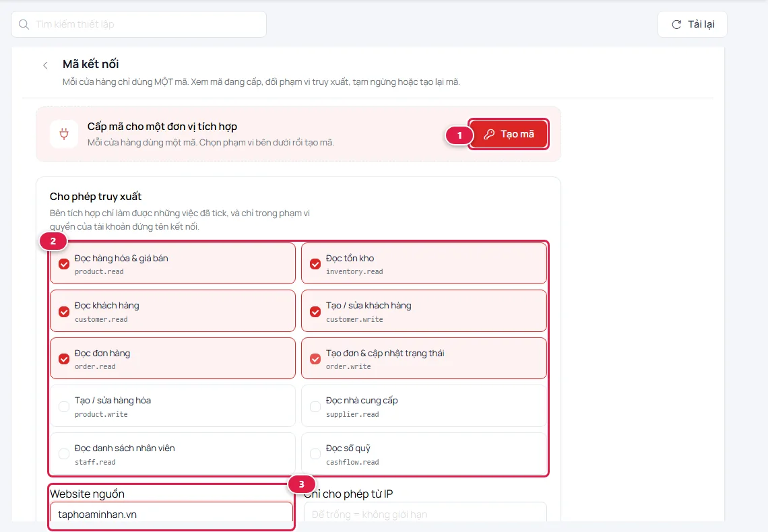Click the order.write scope code
Image resolution: width=768 pixels, height=532 pixels.
348,366
